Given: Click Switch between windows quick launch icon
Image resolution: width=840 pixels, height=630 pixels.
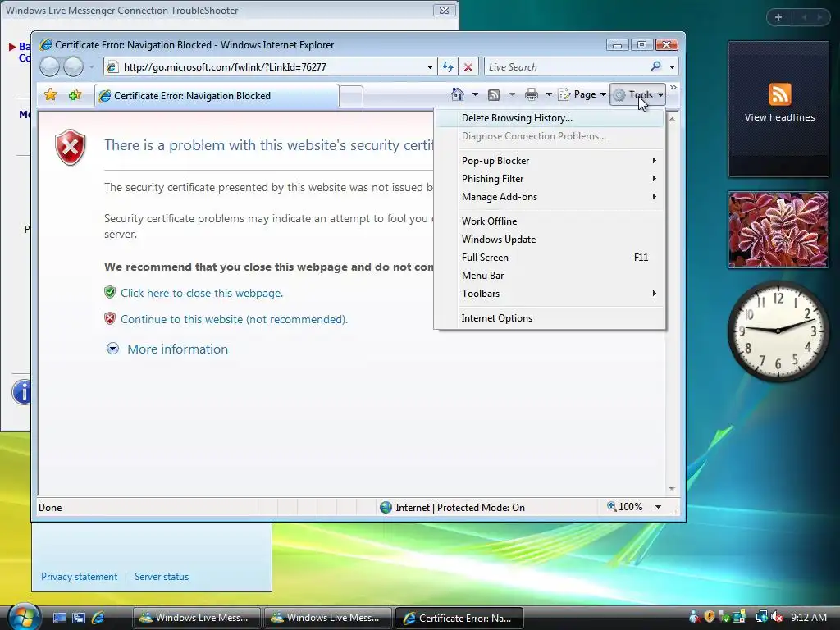Looking at the screenshot, I should pos(79,618).
